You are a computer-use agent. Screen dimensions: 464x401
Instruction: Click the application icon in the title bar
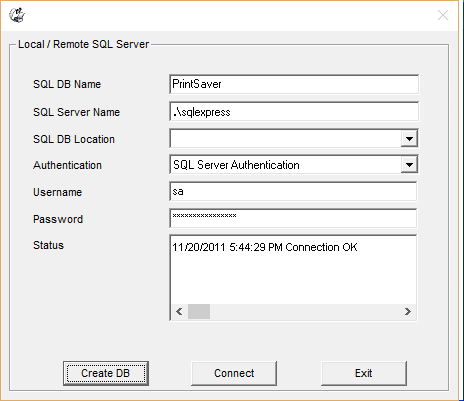click(x=17, y=15)
